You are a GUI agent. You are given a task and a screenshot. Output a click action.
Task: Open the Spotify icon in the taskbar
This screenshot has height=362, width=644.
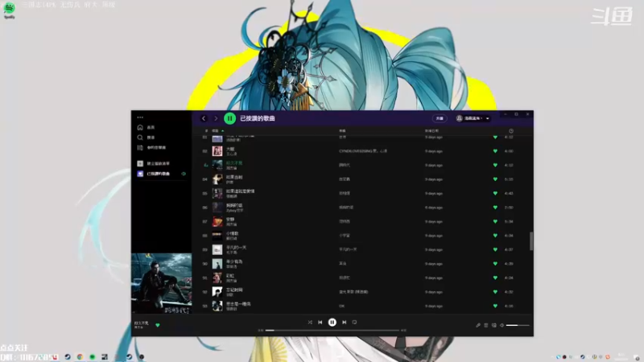pos(92,357)
